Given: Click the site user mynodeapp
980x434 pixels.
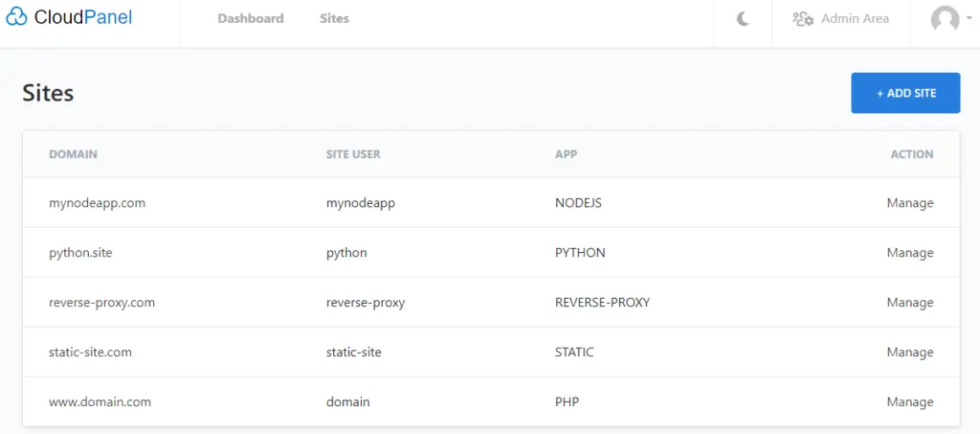Looking at the screenshot, I should pos(361,203).
